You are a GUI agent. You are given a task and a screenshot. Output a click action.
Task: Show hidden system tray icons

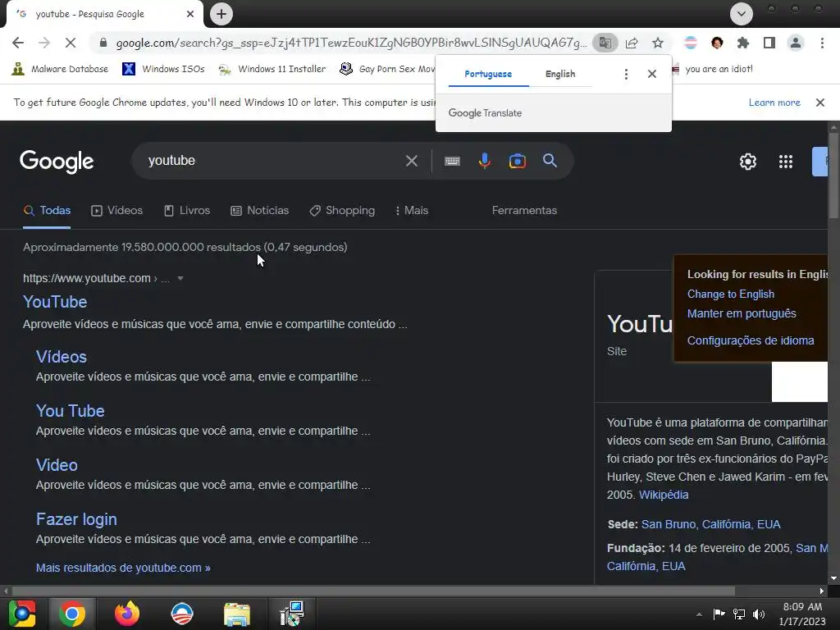pyautogui.click(x=699, y=614)
